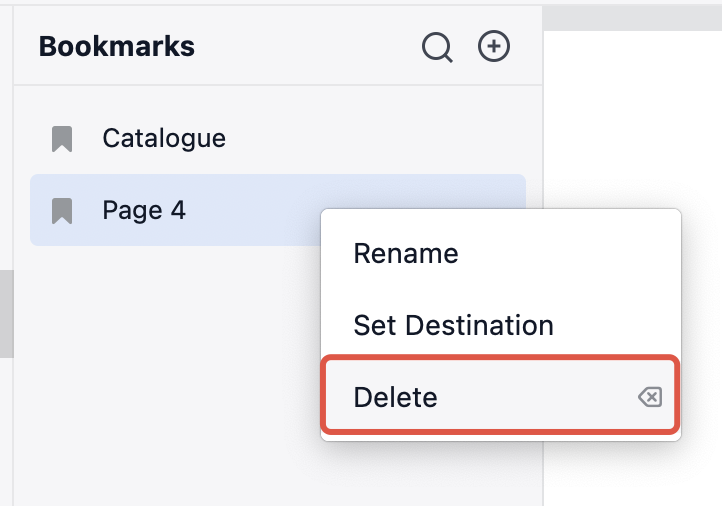Click the backspace icon in Delete entry
The image size is (722, 506).
coord(649,398)
